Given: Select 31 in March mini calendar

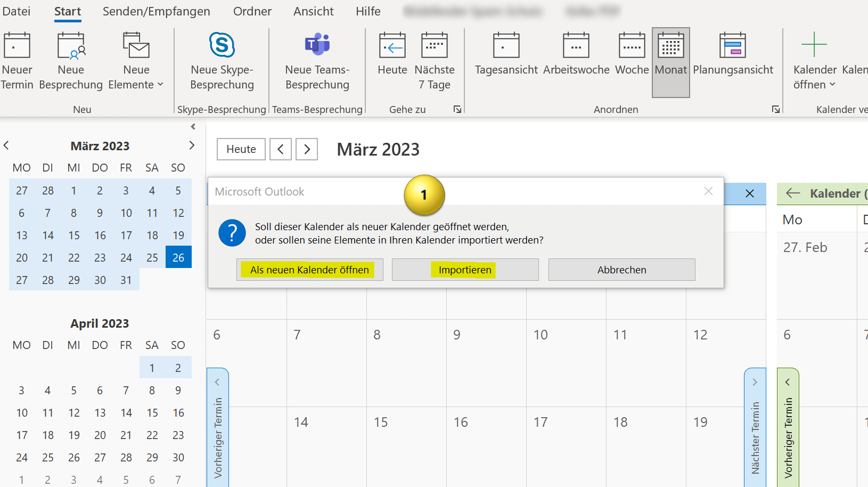Looking at the screenshot, I should tap(126, 280).
